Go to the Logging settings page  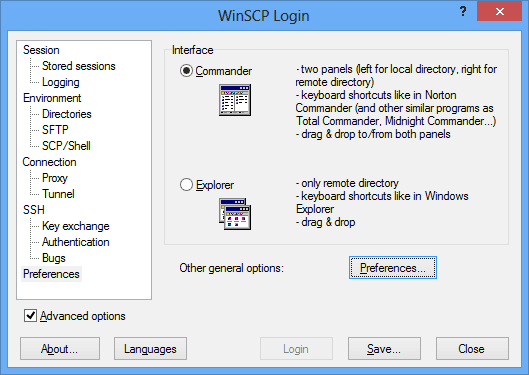coord(61,82)
